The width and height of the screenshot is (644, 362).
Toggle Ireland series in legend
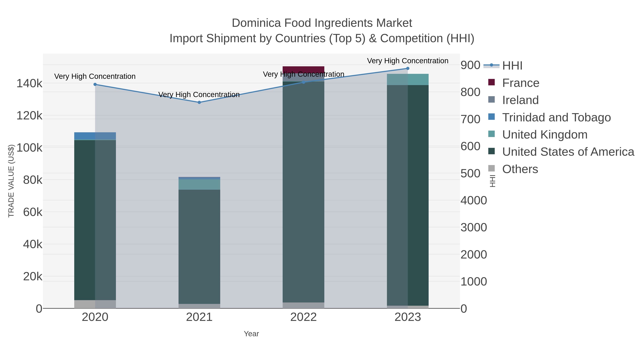coord(513,100)
